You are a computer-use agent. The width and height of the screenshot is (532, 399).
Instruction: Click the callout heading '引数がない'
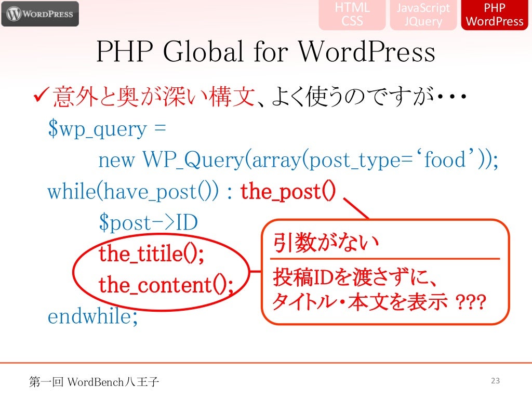click(x=326, y=242)
